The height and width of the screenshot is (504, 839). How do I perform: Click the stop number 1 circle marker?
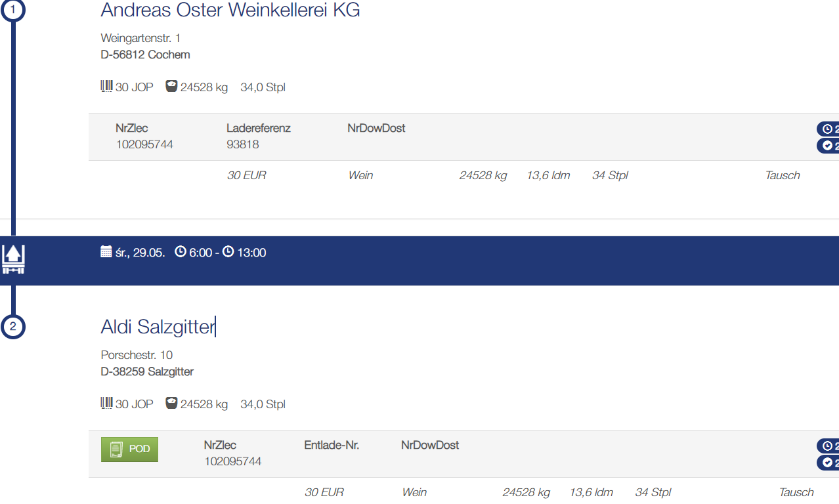coord(12,10)
